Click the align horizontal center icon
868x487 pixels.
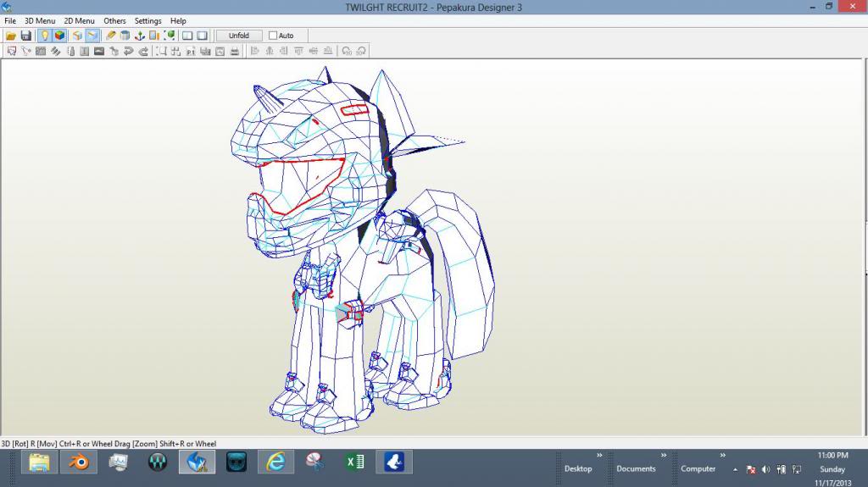tap(270, 51)
